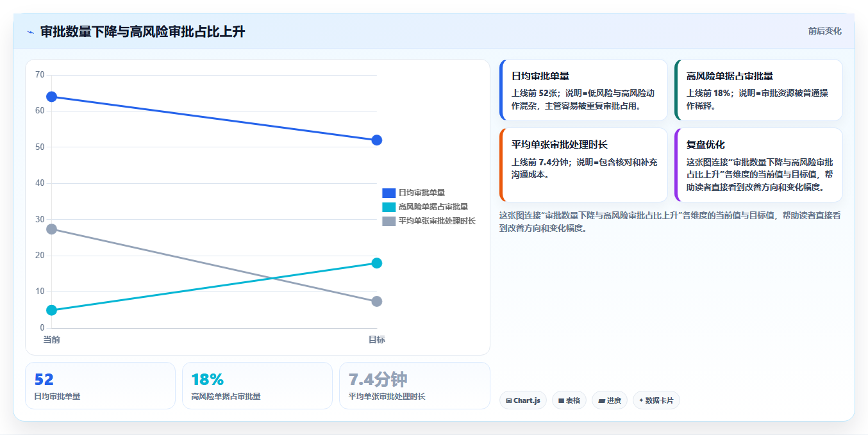Click the page title 审批数量下降与高风险审批占比上升
Screen dimensions: 868x435
(142, 32)
